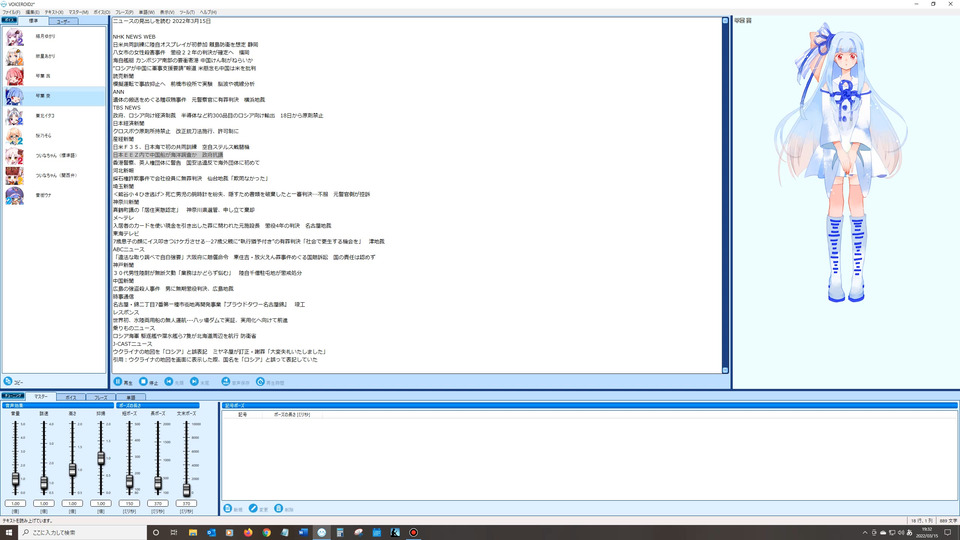960x540 pixels.
Task: Click the first line ニュースの見出しを読む
Action: tap(162, 21)
